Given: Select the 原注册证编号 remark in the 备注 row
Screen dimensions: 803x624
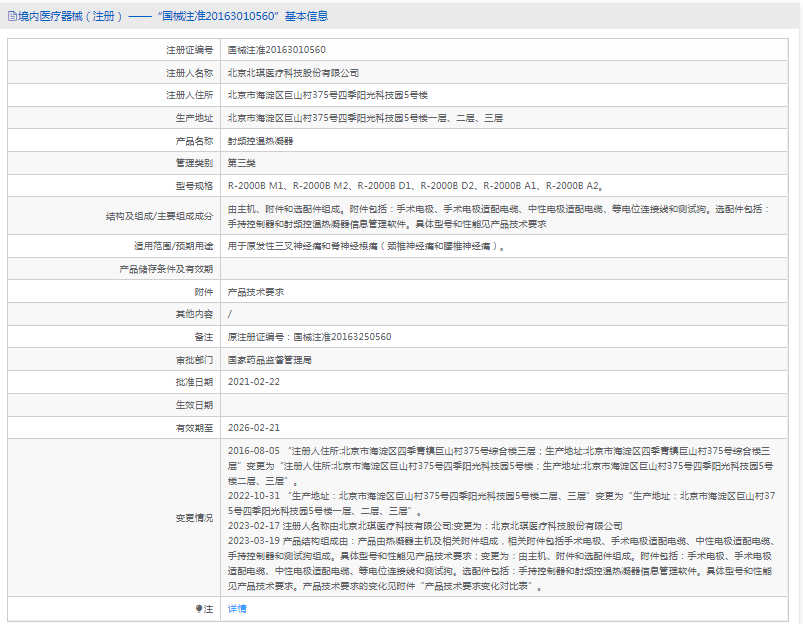Looking at the screenshot, I should coord(310,337).
